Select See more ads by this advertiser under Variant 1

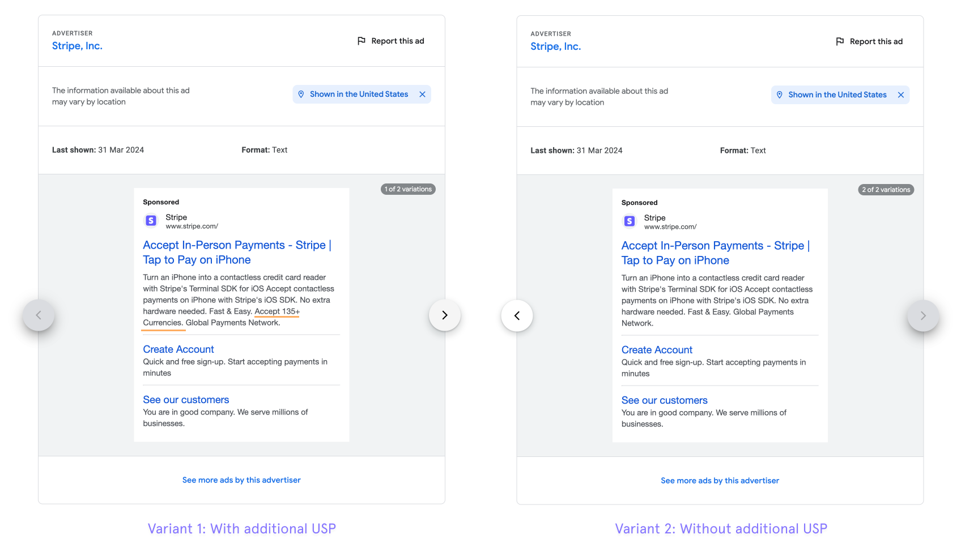tap(241, 480)
